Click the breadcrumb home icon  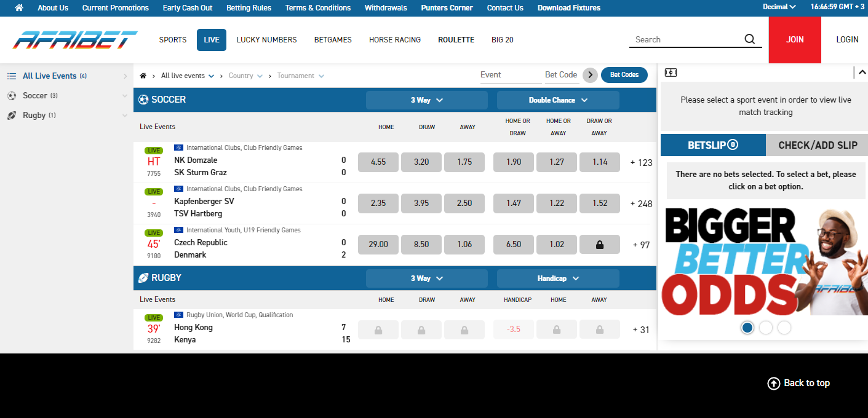(143, 76)
